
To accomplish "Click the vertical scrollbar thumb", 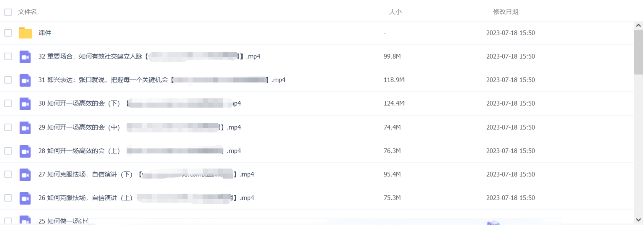I will pos(638,52).
